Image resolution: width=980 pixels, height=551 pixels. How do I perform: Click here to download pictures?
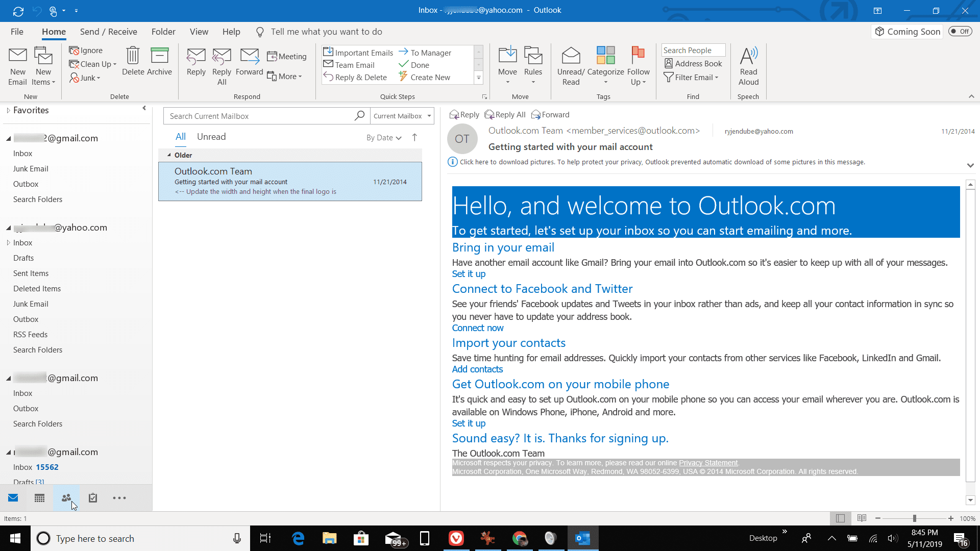pos(662,162)
